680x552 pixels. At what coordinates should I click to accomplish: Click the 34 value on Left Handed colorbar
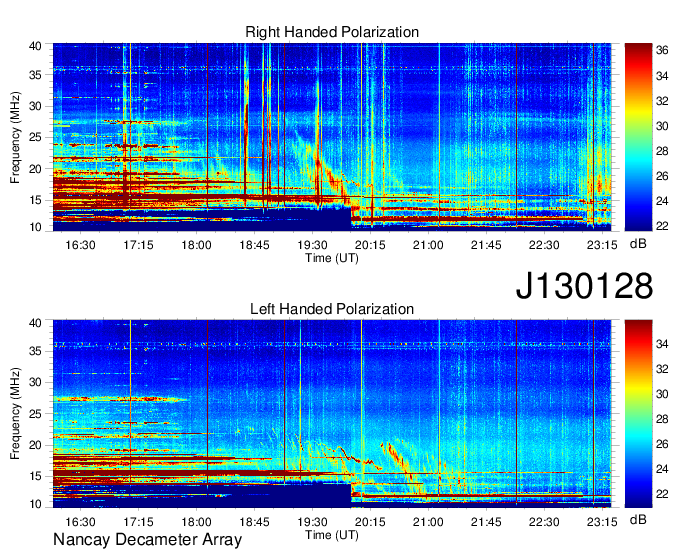pyautogui.click(x=662, y=344)
